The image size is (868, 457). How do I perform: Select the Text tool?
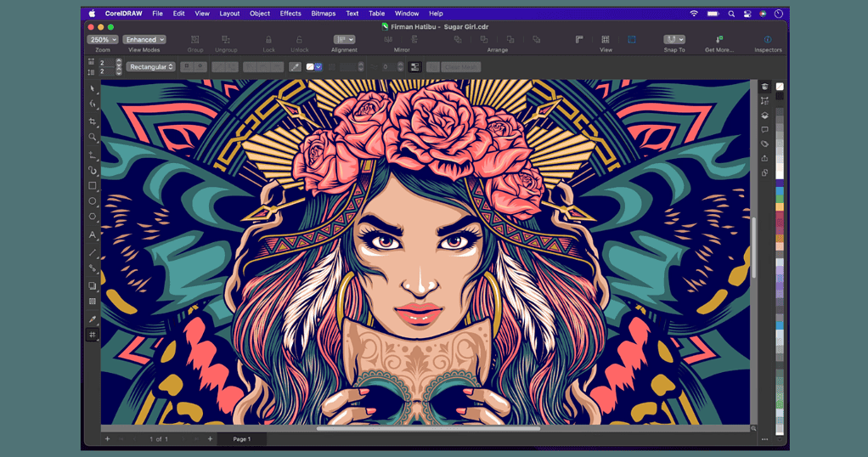(x=93, y=234)
